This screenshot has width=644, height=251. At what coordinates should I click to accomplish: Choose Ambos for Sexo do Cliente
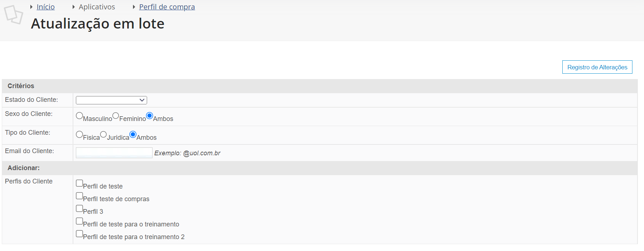150,116
